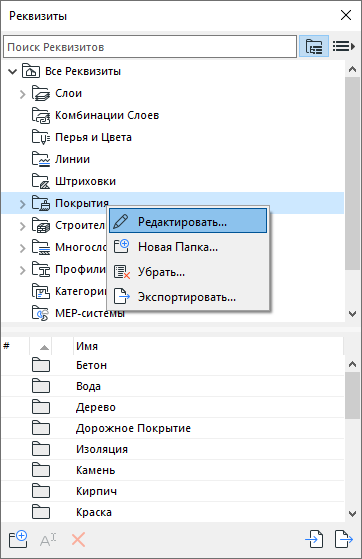Select the Категори zone categories icon
This screenshot has width=362, height=559.
41,291
